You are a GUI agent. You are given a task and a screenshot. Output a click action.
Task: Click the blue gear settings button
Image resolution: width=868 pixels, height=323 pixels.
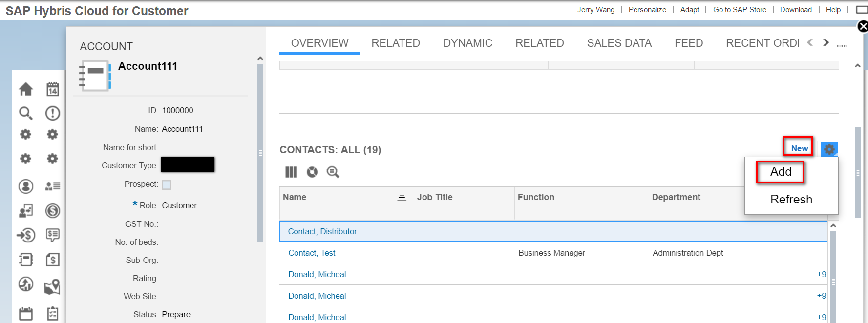829,149
